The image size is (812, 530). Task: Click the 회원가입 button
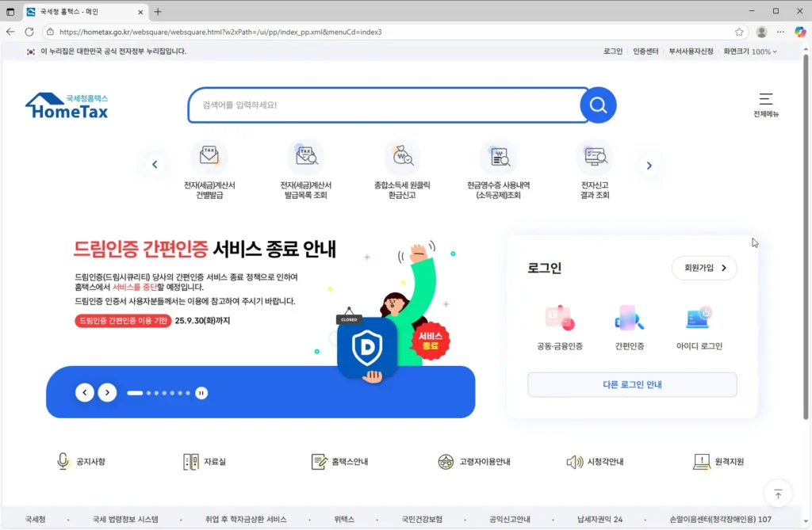tap(704, 269)
